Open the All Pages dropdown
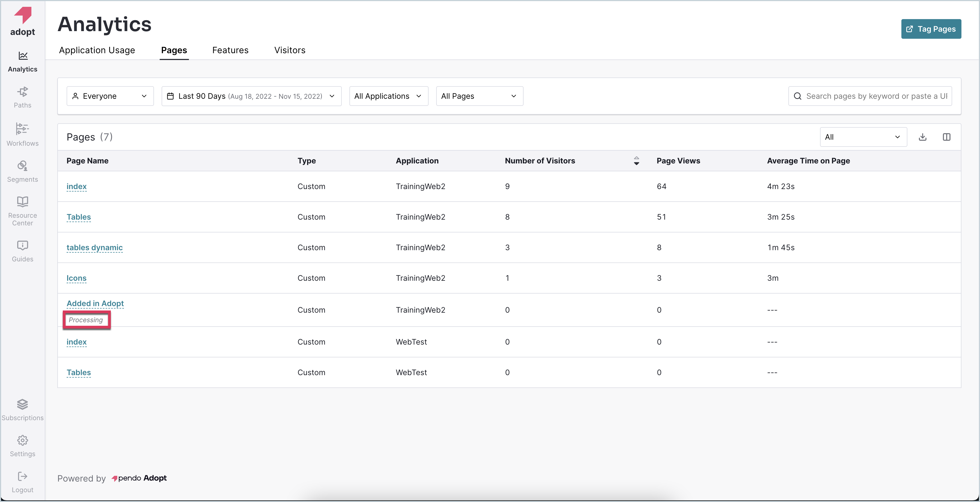The width and height of the screenshot is (980, 502). 479,96
